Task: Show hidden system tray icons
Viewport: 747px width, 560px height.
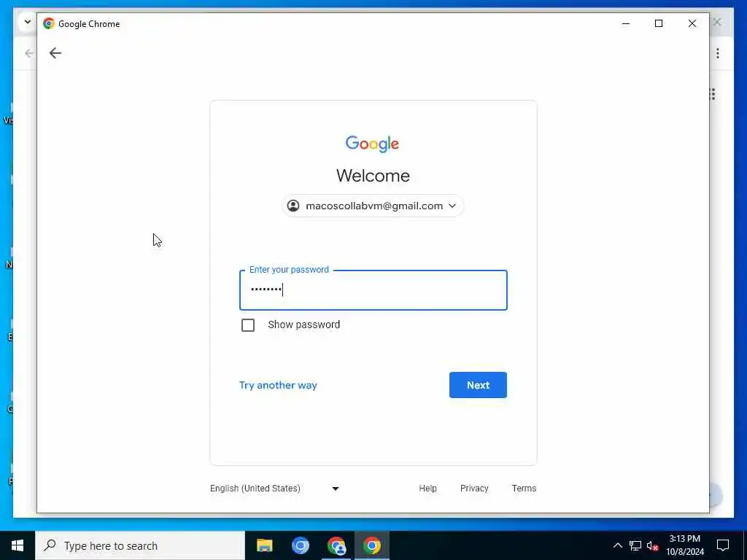Action: 617,545
